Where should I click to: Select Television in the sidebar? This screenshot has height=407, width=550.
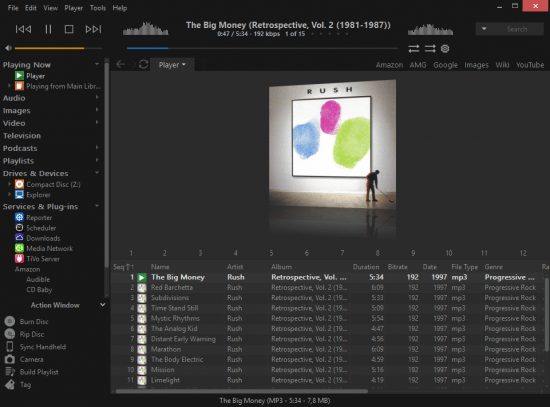(22, 136)
